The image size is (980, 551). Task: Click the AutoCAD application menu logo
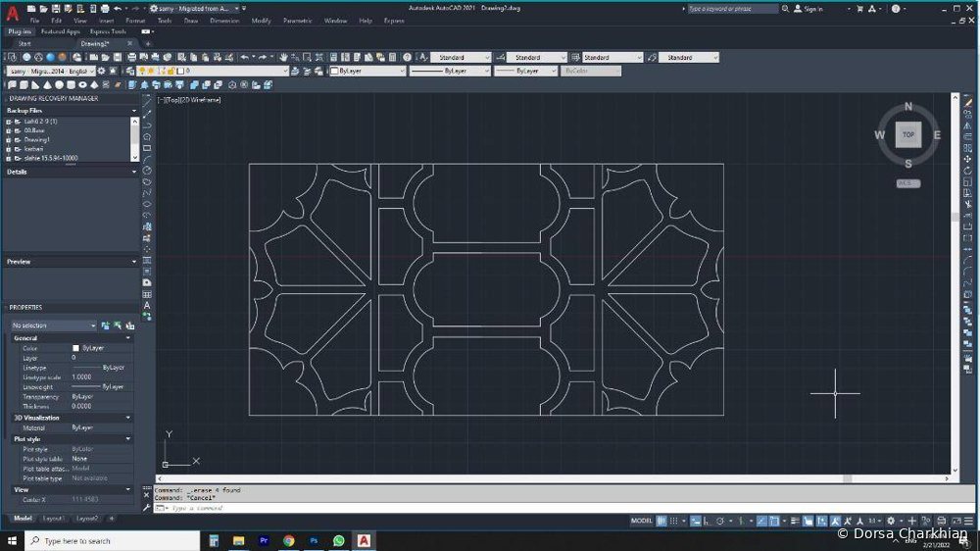pos(13,13)
